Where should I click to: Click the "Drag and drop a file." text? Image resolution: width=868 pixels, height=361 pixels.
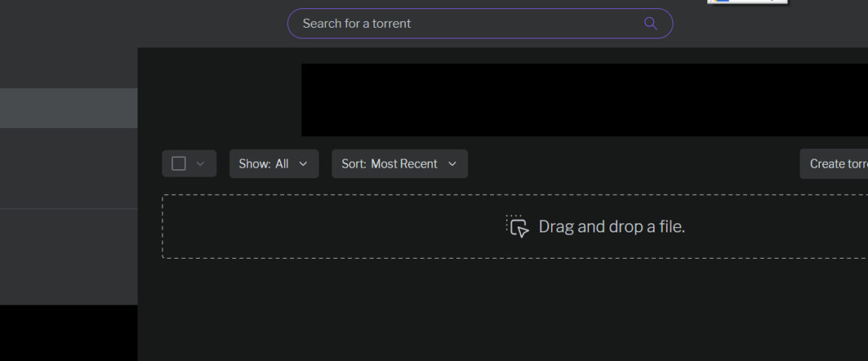coord(612,226)
